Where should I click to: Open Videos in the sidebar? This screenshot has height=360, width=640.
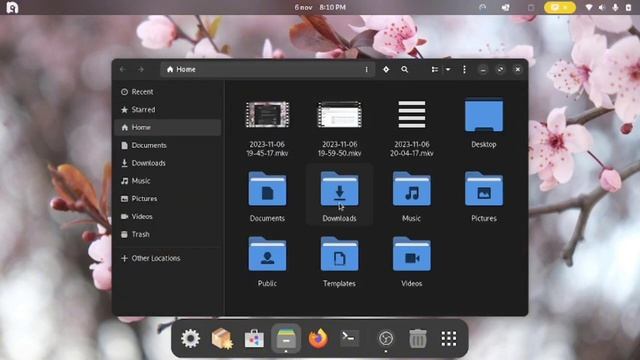pos(168,216)
